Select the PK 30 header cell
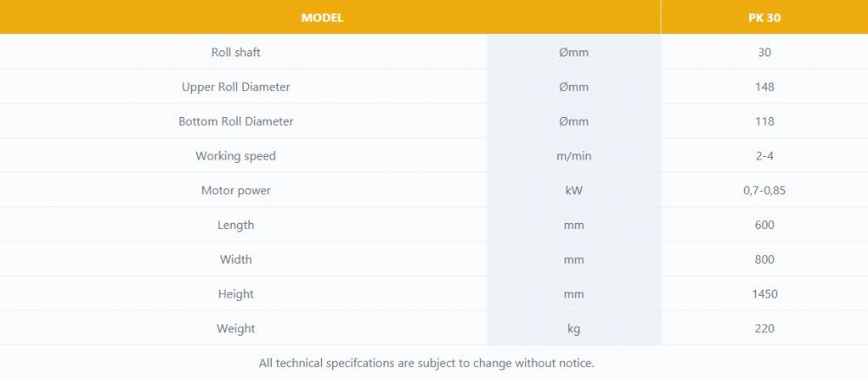 764,17
